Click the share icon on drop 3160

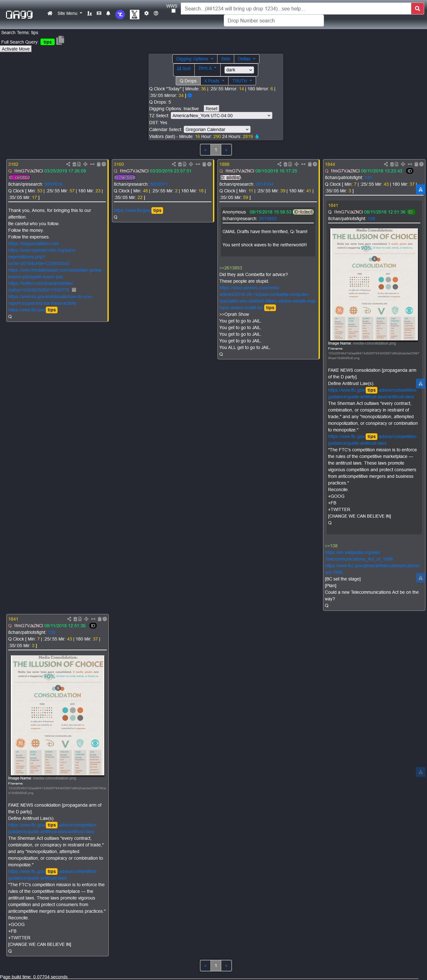[x=174, y=164]
